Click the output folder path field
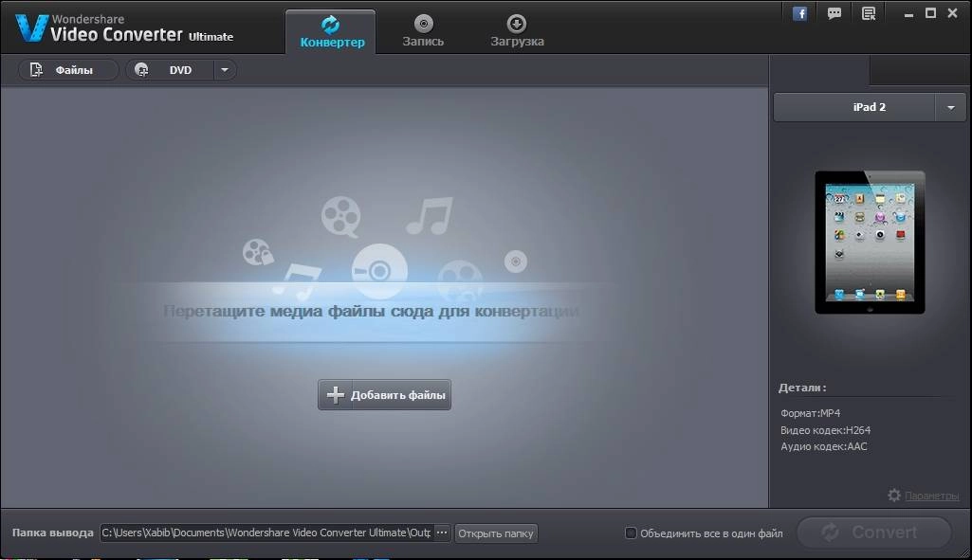The height and width of the screenshot is (560, 972). point(266,533)
